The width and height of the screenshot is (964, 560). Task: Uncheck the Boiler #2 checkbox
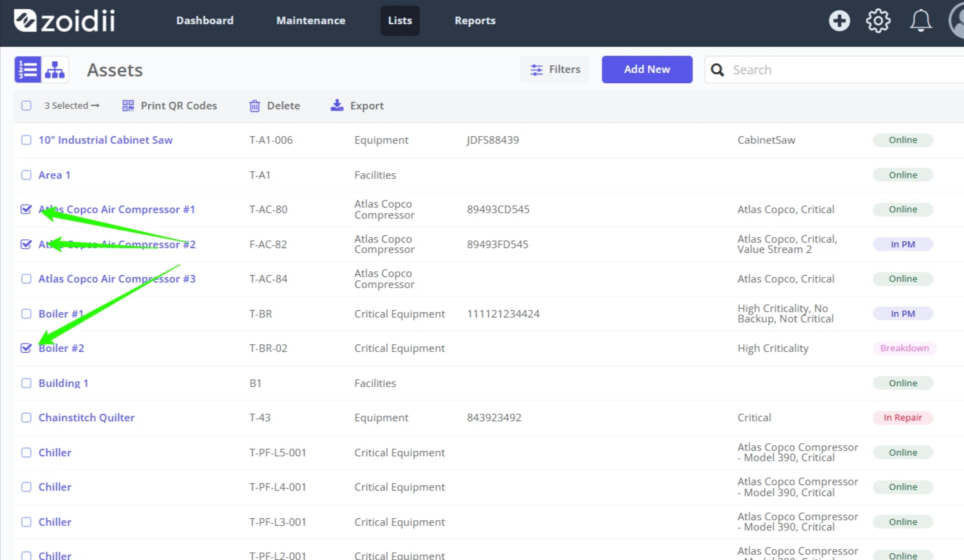26,348
